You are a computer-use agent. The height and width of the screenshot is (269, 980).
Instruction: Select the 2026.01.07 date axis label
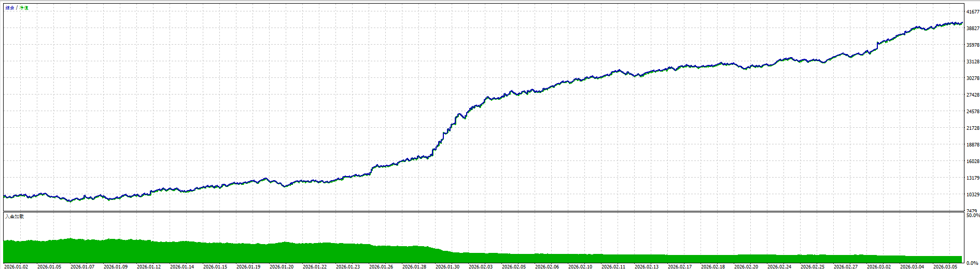[82, 266]
